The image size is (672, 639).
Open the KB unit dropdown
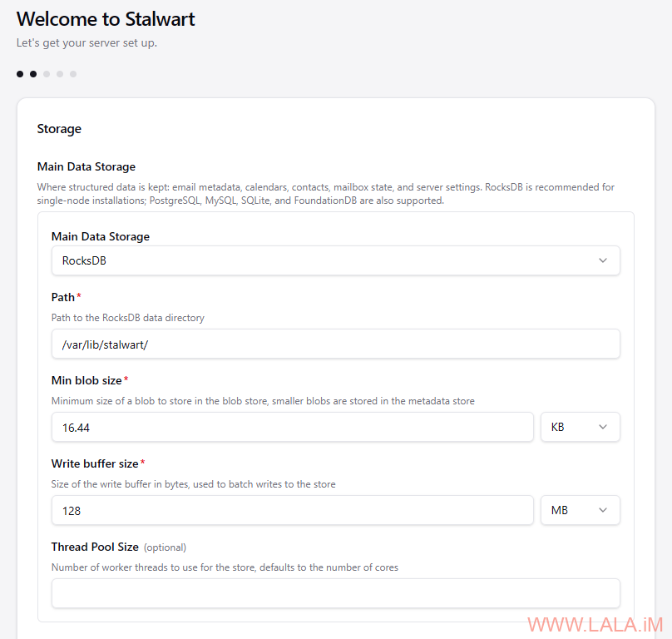(x=581, y=427)
